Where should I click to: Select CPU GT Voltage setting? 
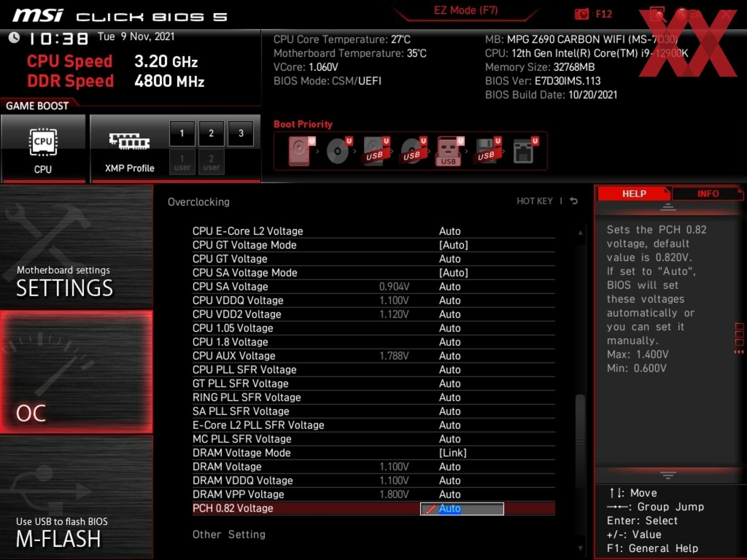(x=374, y=259)
